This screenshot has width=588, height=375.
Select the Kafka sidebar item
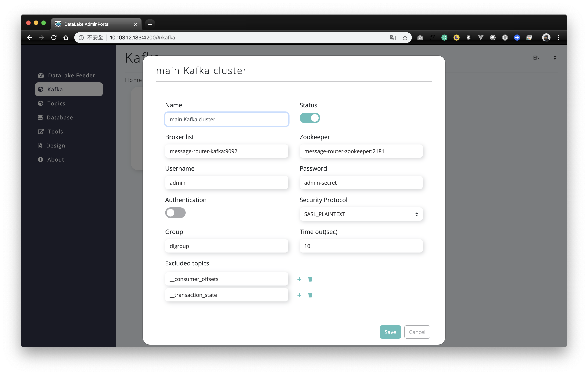click(x=69, y=89)
